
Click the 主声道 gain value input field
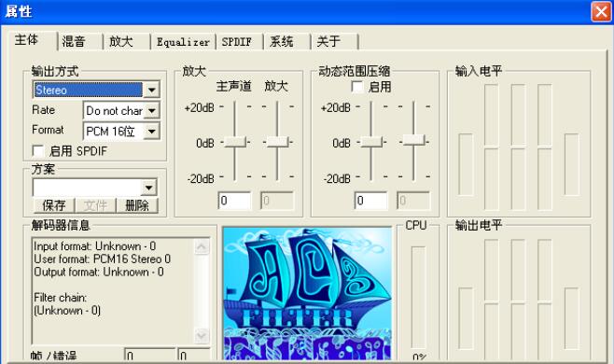pyautogui.click(x=234, y=201)
